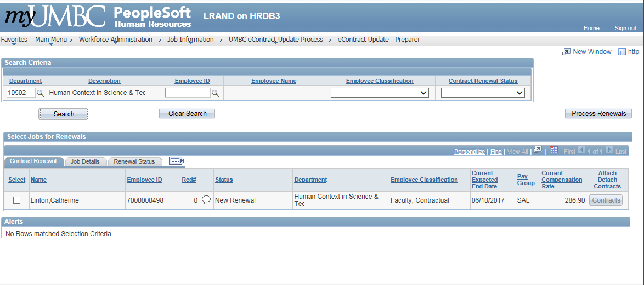Viewport: 644px width, 285px height.
Task: Click the Department lookup magnifier icon
Action: [x=40, y=93]
